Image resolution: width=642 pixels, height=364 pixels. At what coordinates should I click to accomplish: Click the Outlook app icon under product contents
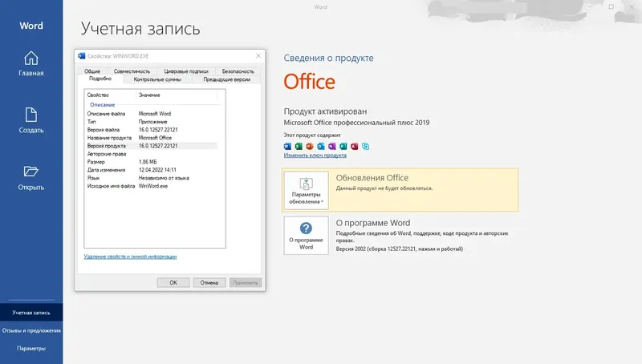[320, 147]
